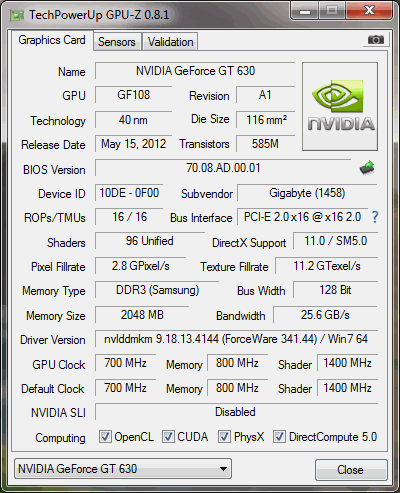
Task: Click the Bus Width value 128 Bit
Action: (335, 290)
